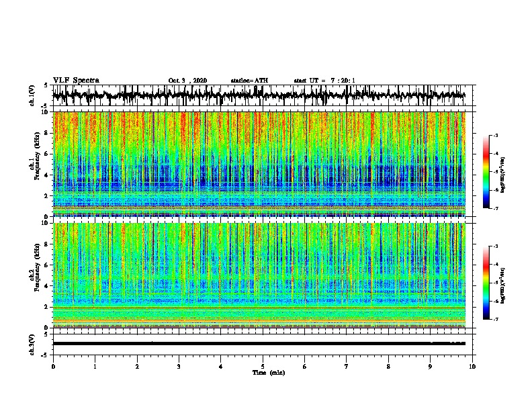Click the "Time (min)" axis title

point(269,373)
